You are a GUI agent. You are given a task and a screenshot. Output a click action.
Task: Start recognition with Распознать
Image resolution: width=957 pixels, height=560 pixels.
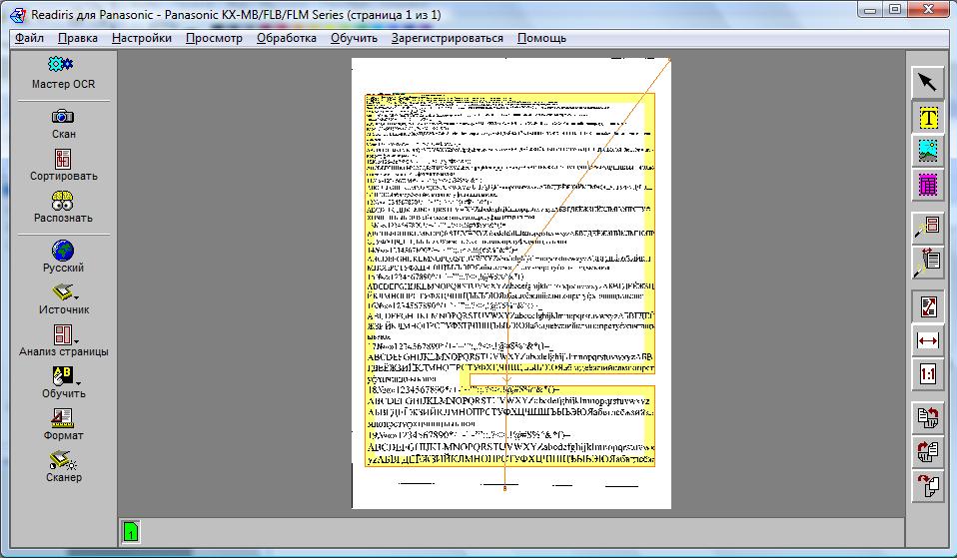click(63, 201)
